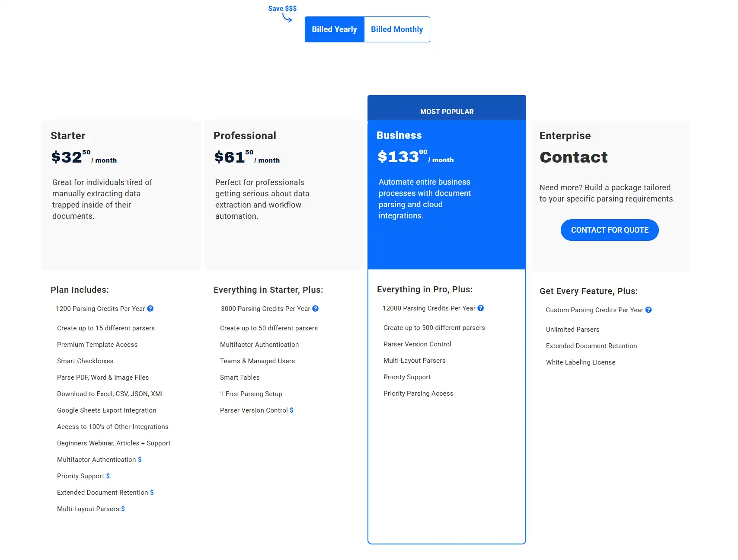Click 'Smart Tables' feature
Image resolution: width=738 pixels, height=560 pixels.
pyautogui.click(x=240, y=378)
